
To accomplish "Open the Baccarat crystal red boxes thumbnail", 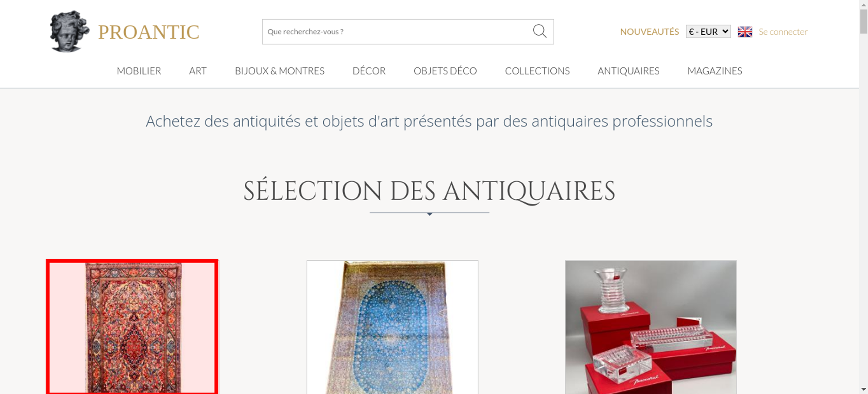I will pyautogui.click(x=651, y=327).
